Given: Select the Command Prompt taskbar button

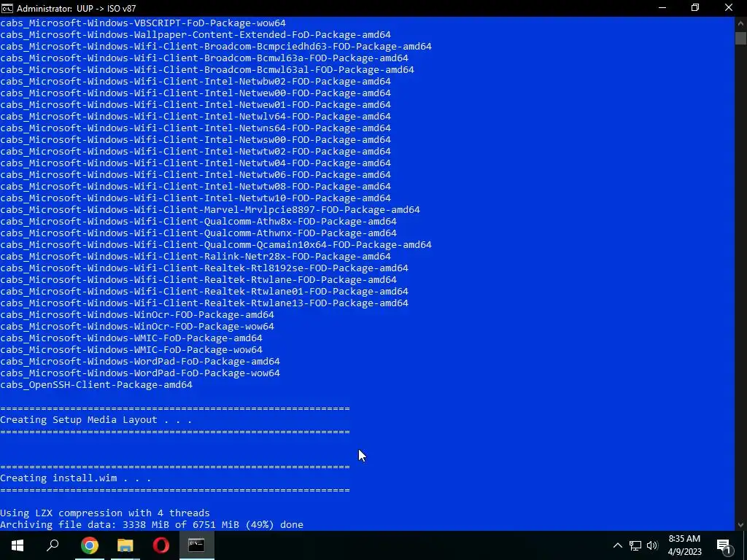Looking at the screenshot, I should 196,545.
